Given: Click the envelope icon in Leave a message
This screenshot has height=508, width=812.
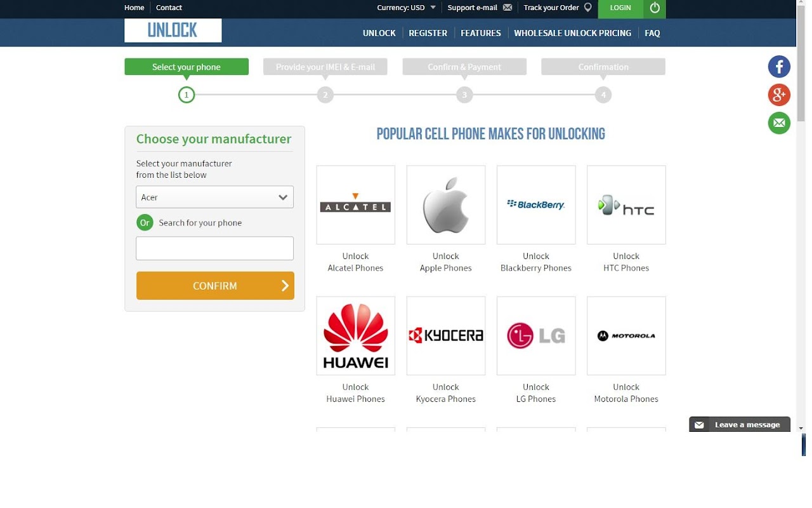Looking at the screenshot, I should pos(700,425).
